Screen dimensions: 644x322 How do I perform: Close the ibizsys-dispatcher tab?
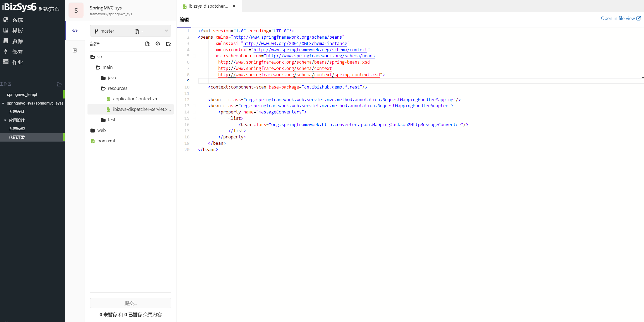click(234, 6)
